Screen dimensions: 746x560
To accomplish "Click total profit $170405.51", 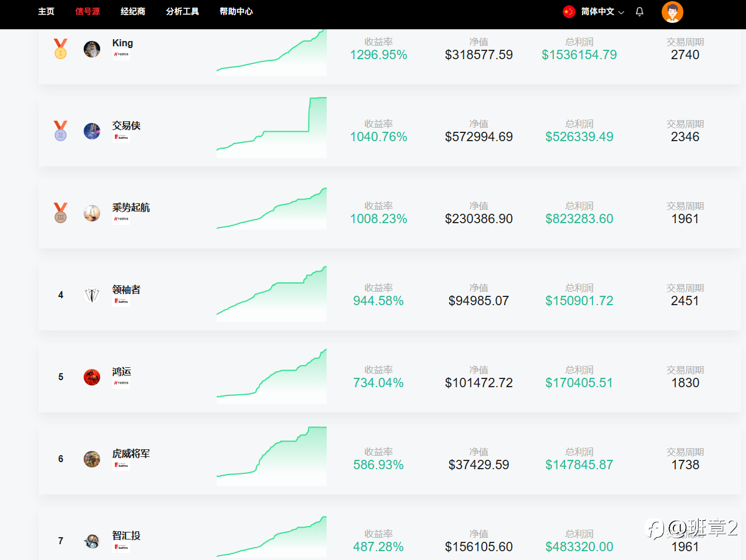I will [x=579, y=383].
